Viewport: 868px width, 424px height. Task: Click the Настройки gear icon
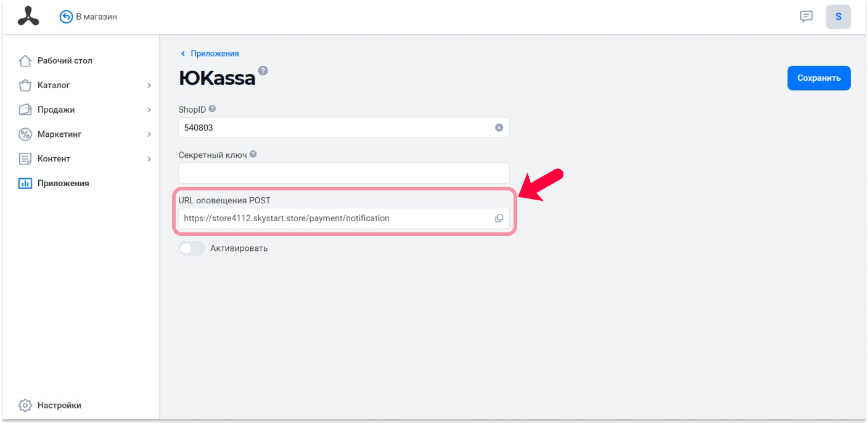(25, 406)
